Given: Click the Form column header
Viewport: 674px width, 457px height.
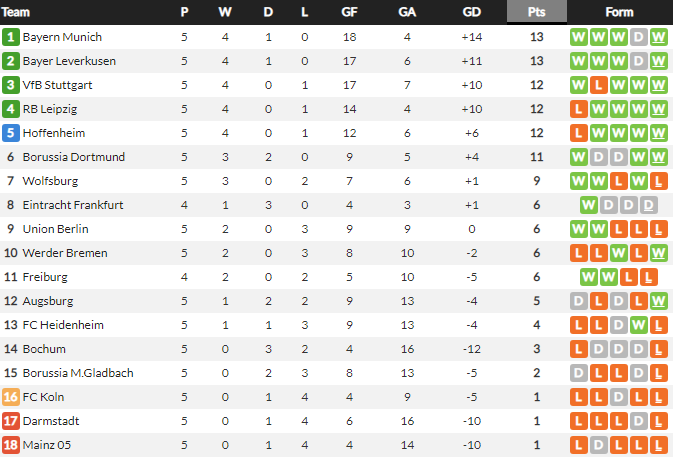Looking at the screenshot, I should [x=619, y=12].
